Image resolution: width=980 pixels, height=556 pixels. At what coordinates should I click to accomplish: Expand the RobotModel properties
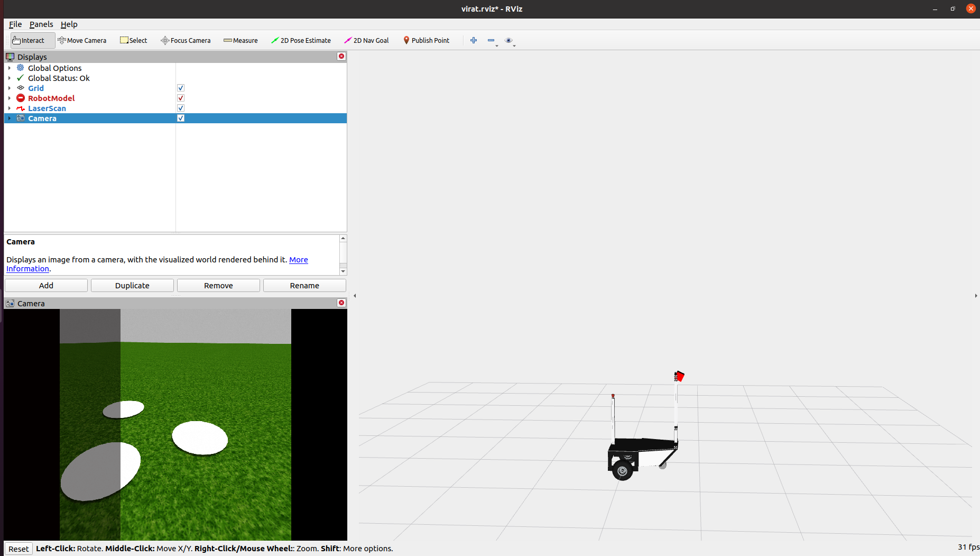pyautogui.click(x=9, y=98)
